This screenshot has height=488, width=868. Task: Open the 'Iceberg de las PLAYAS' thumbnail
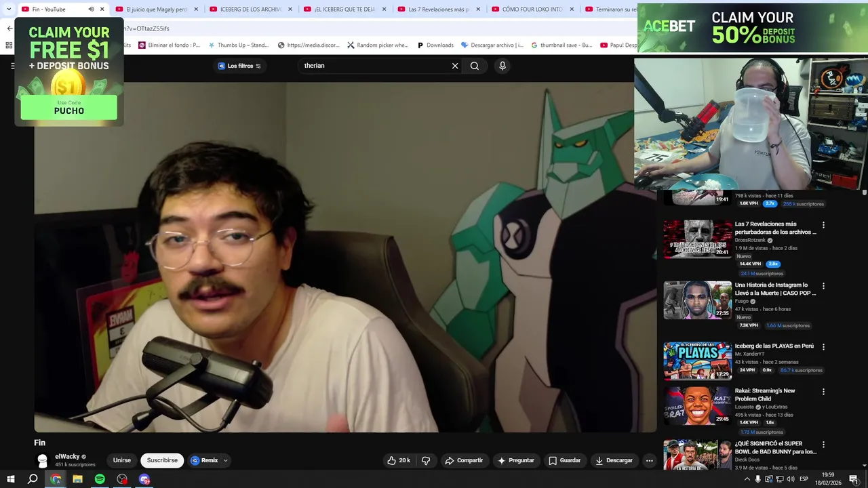[x=697, y=361]
